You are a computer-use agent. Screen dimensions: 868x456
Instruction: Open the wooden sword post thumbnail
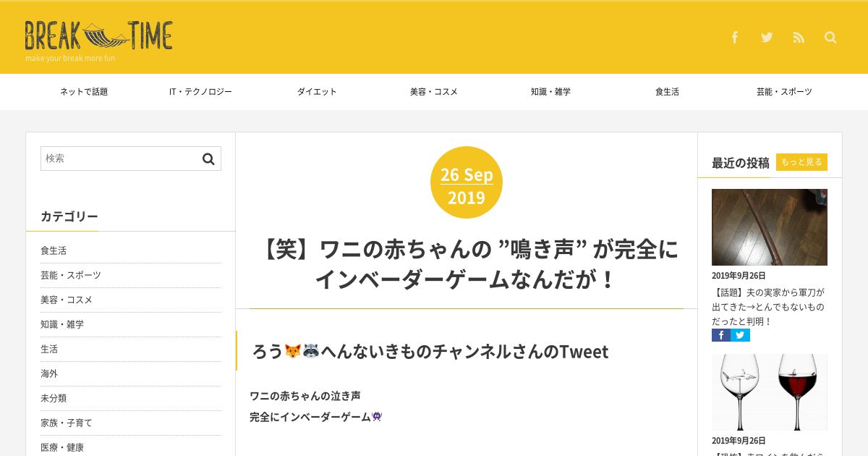pyautogui.click(x=770, y=227)
